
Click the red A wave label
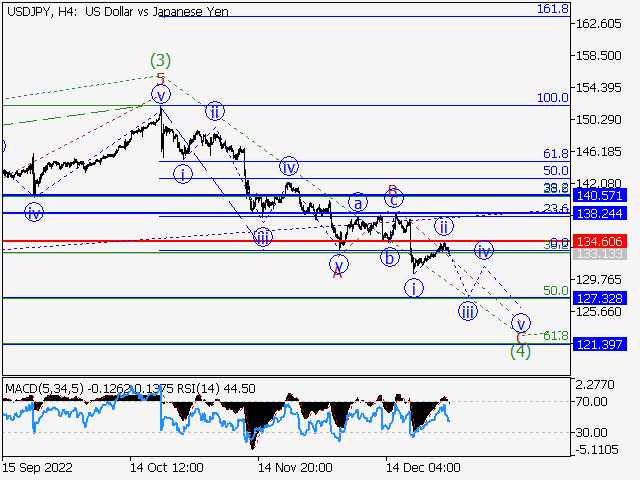(x=337, y=273)
